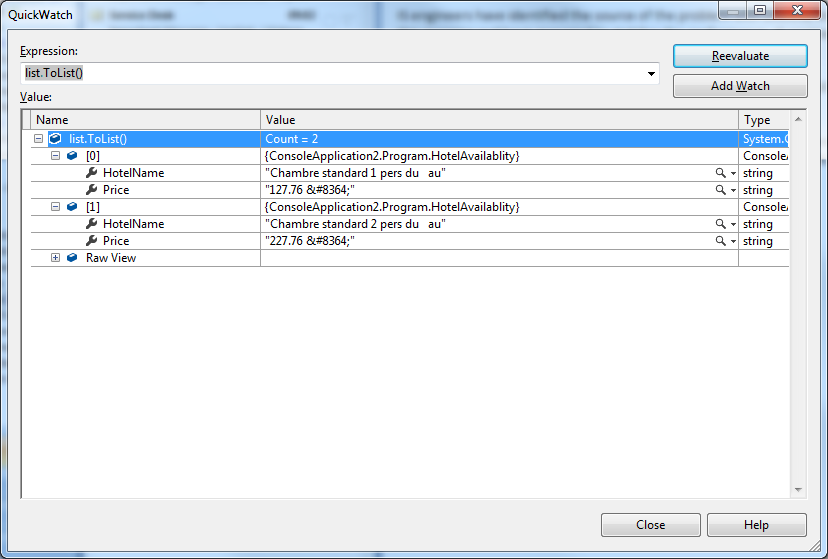Viewport: 828px width, 559px height.
Task: Click the list.ToList() object icon
Action: point(55,139)
